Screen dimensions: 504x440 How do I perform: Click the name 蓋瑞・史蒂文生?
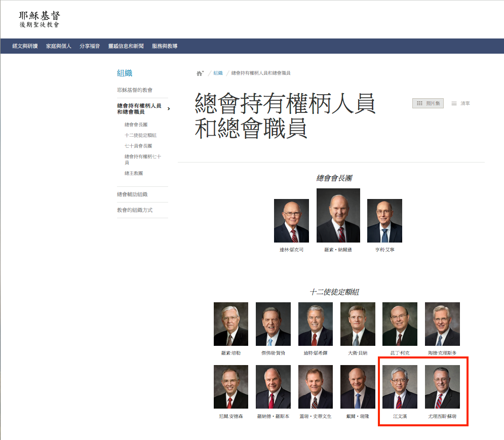pos(316,416)
